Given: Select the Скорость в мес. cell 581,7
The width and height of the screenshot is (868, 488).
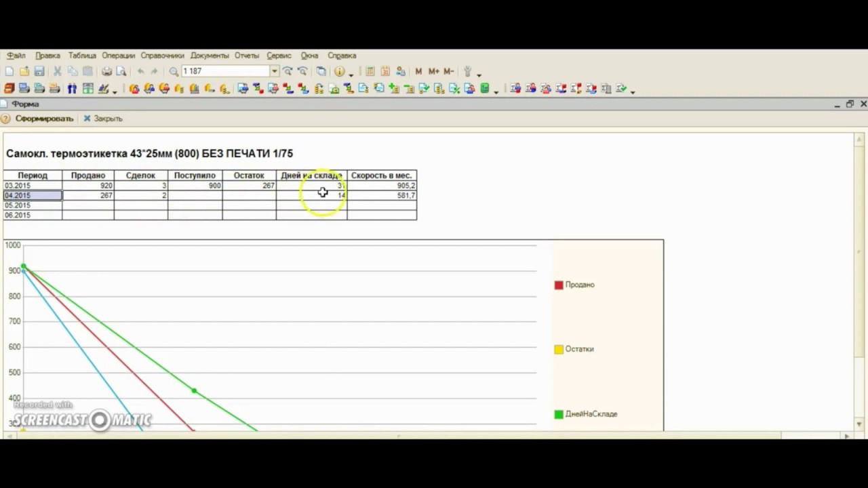Looking at the screenshot, I should (x=382, y=195).
